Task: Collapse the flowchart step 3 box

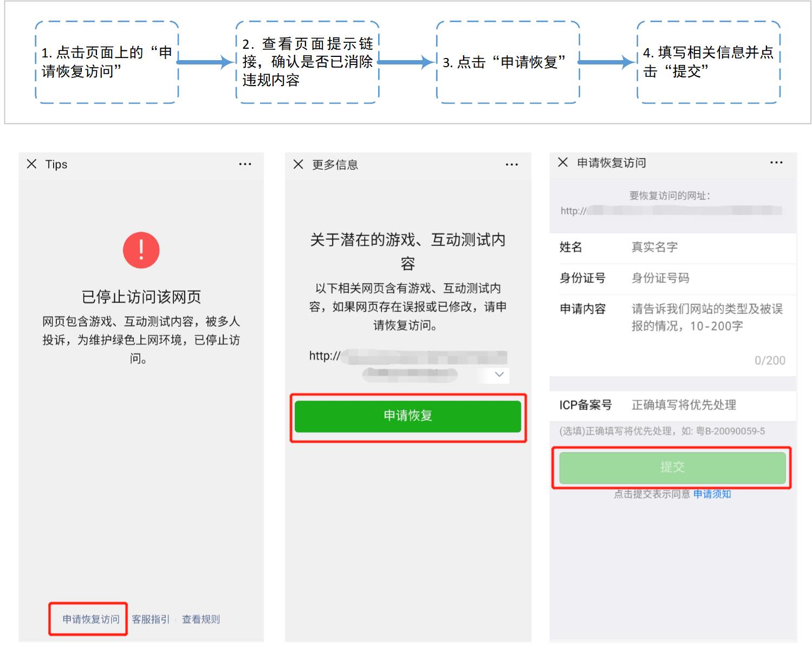Action: tap(508, 62)
